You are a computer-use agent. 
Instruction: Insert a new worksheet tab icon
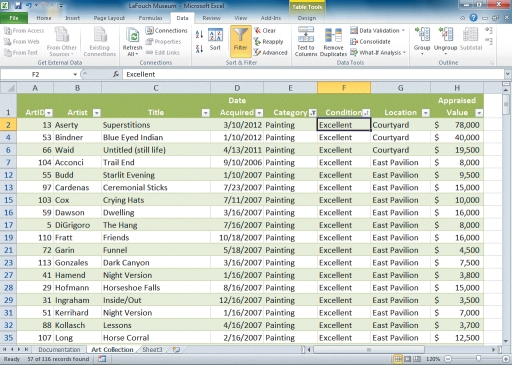pos(176,350)
